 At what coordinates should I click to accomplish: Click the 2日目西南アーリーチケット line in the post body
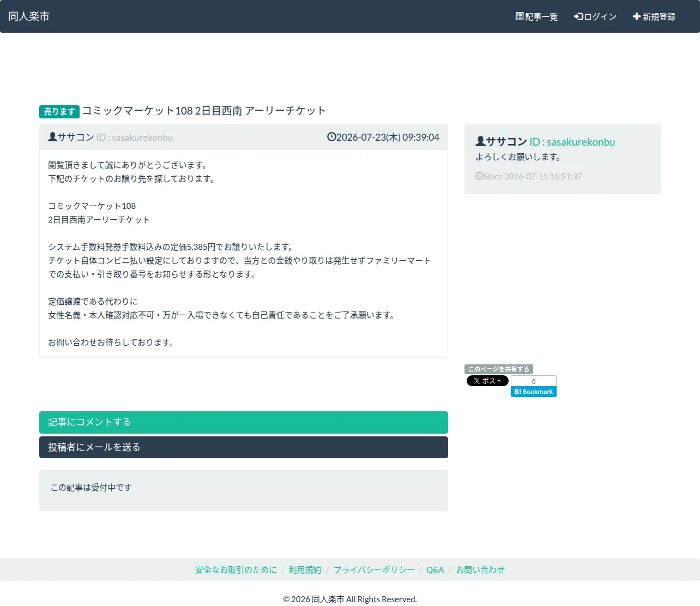[99, 220]
